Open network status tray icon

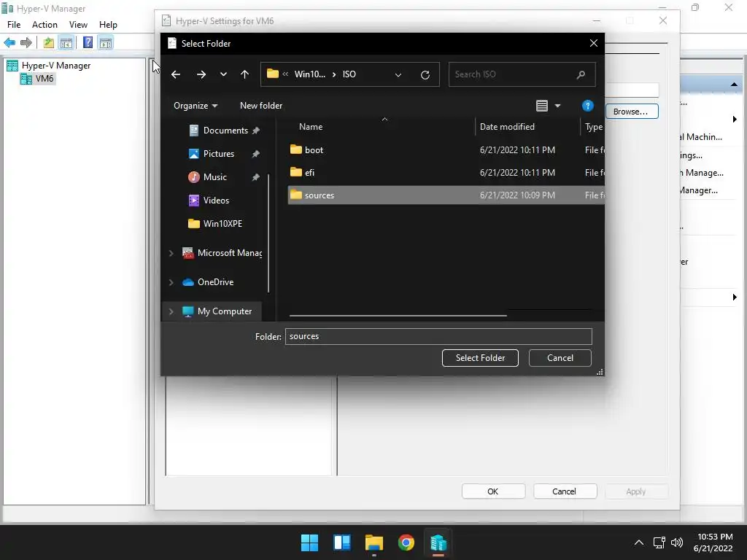659,542
